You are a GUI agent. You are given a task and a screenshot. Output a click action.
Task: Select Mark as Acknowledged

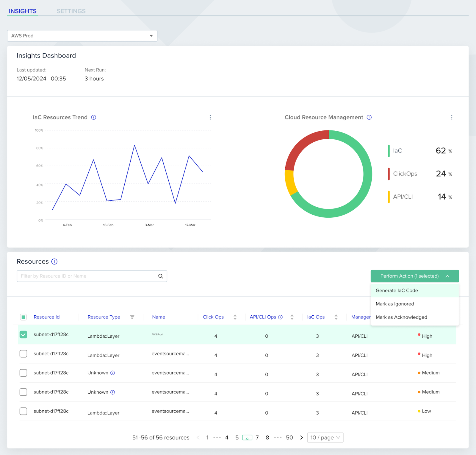click(x=415, y=317)
